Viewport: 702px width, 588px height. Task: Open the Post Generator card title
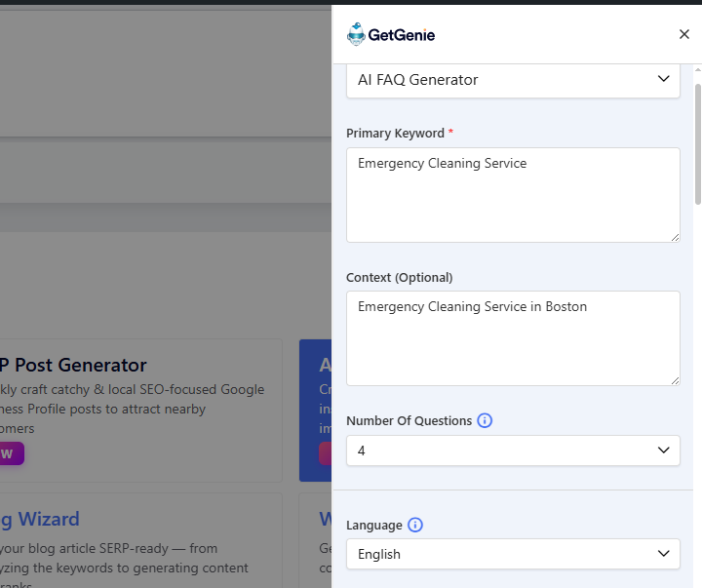[73, 366]
